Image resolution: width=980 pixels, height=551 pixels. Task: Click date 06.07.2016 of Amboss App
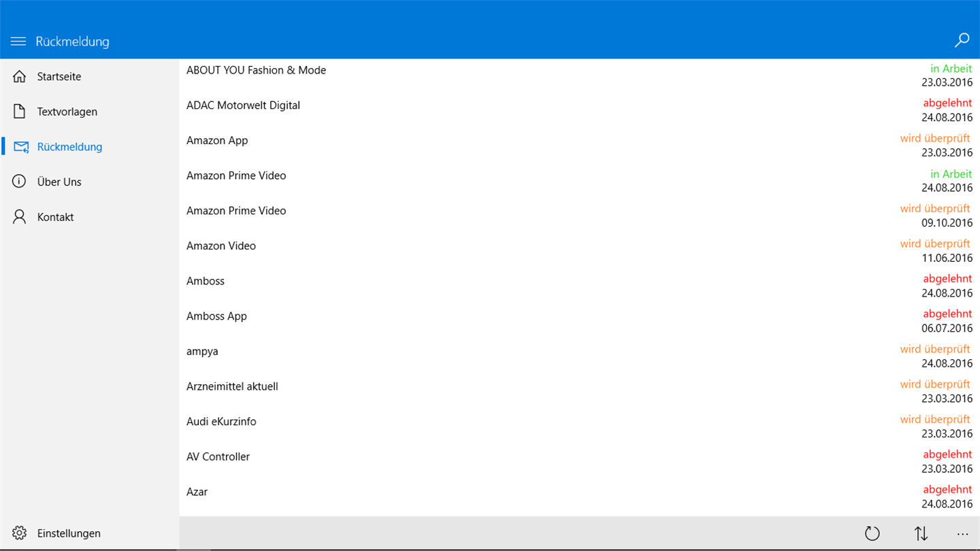pos(947,329)
